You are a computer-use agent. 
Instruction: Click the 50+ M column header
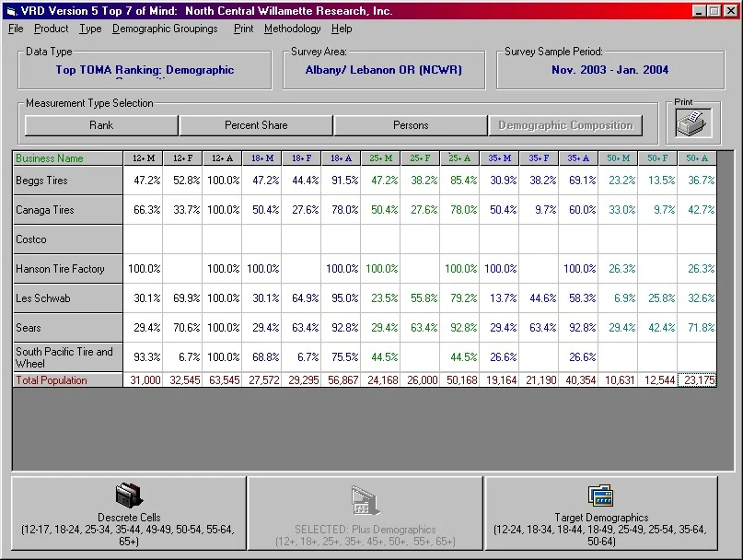coord(619,158)
